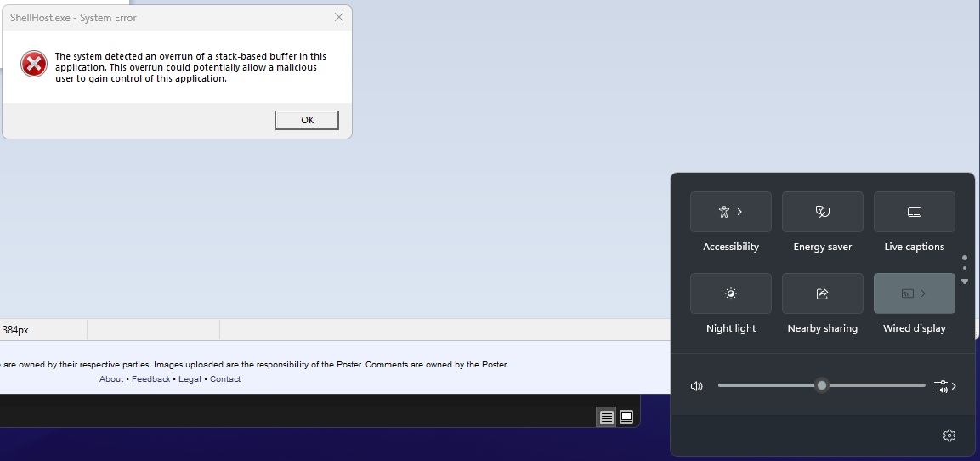Click OK in the System Error dialog
Screen dimensions: 980x461
(307, 120)
